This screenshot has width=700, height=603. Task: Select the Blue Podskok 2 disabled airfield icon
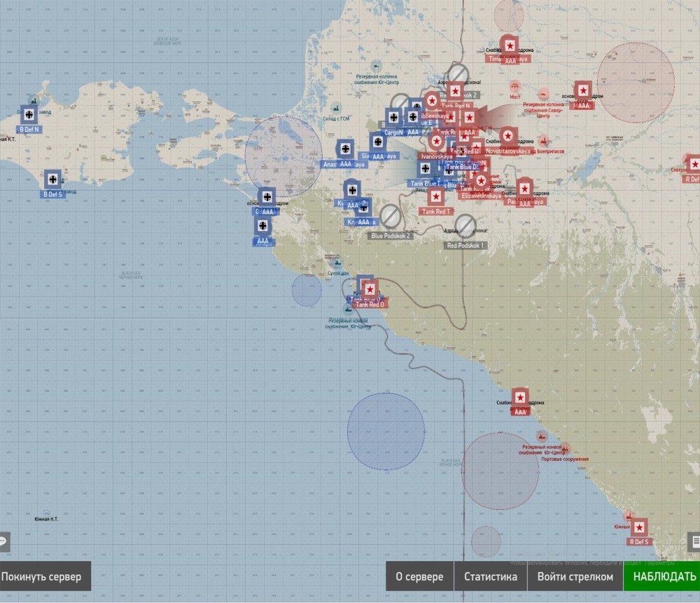tap(391, 215)
